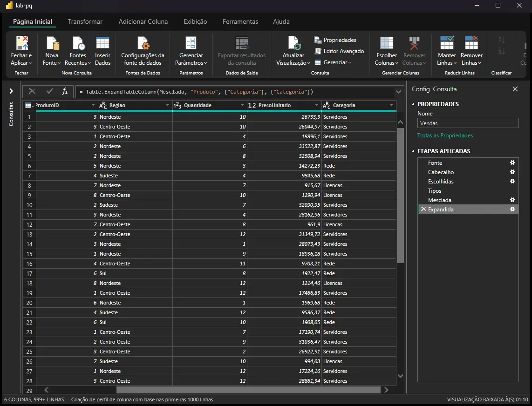
Task: Change the Categoria column type icon
Action: click(x=327, y=106)
